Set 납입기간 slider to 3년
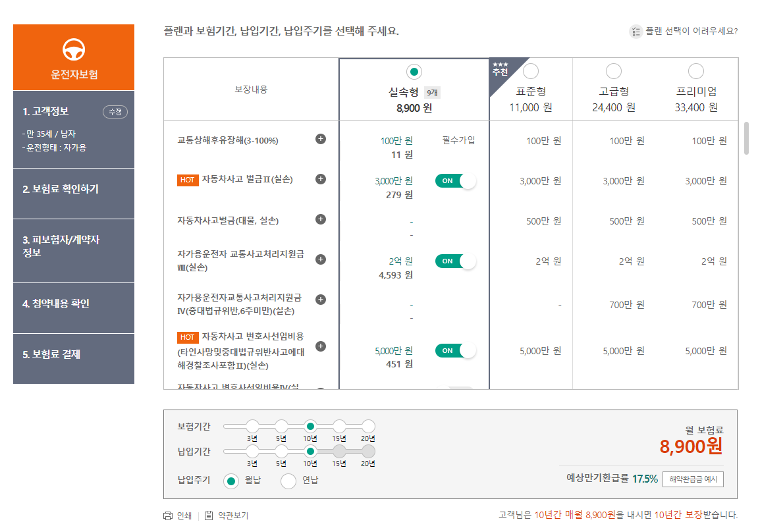The height and width of the screenshot is (532, 758). (x=252, y=451)
